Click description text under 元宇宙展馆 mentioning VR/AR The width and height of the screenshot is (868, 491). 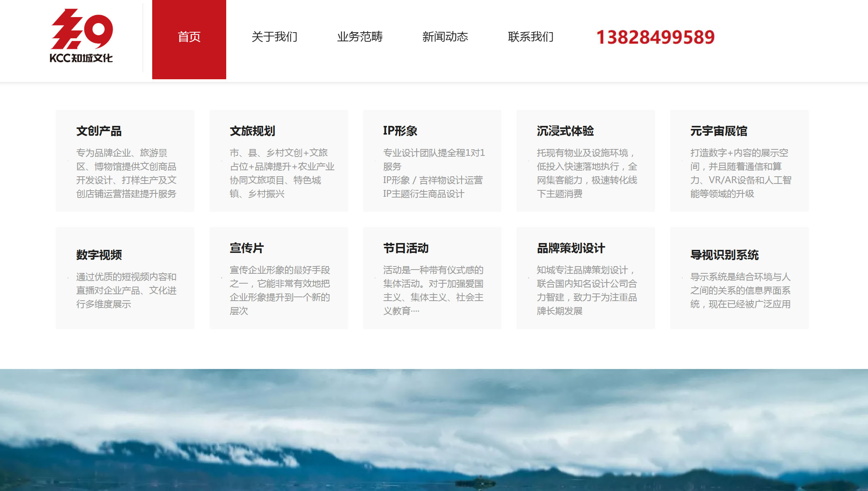(740, 180)
